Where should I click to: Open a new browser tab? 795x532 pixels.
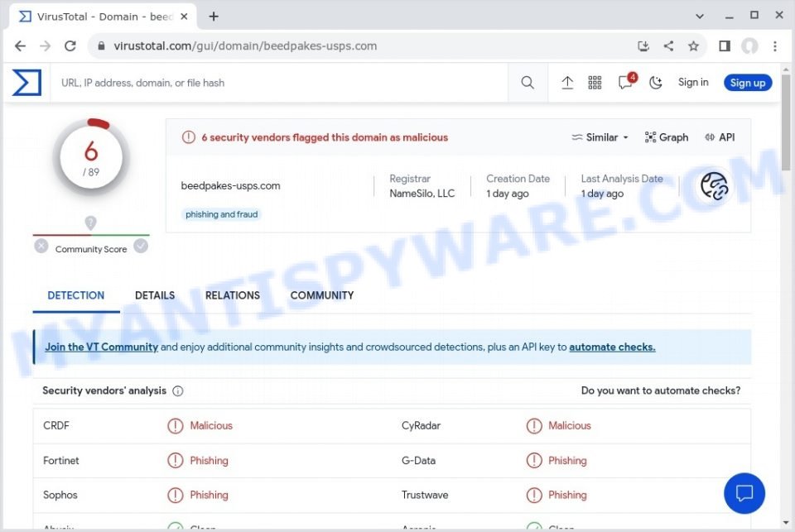(214, 17)
